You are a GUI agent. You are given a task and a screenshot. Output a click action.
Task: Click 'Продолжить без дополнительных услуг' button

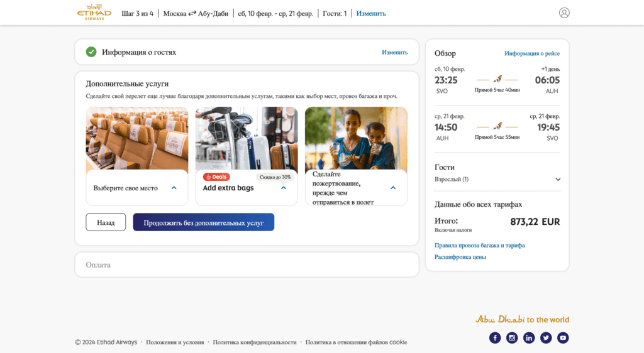point(203,222)
